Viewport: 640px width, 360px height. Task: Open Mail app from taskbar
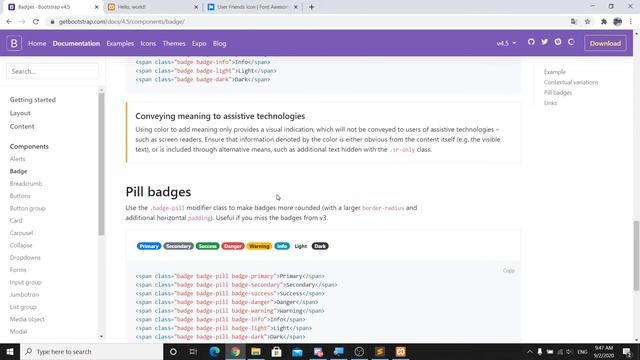(x=298, y=351)
